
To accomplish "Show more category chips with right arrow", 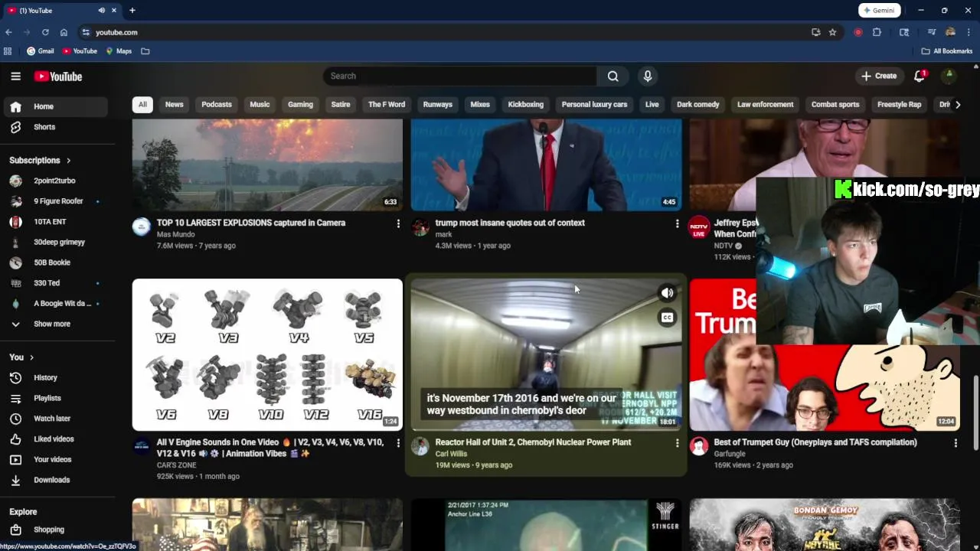I will point(957,104).
